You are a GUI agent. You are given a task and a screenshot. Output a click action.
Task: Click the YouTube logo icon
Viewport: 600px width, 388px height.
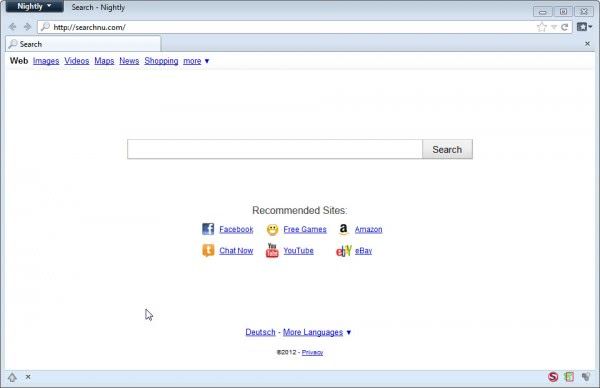tap(272, 250)
